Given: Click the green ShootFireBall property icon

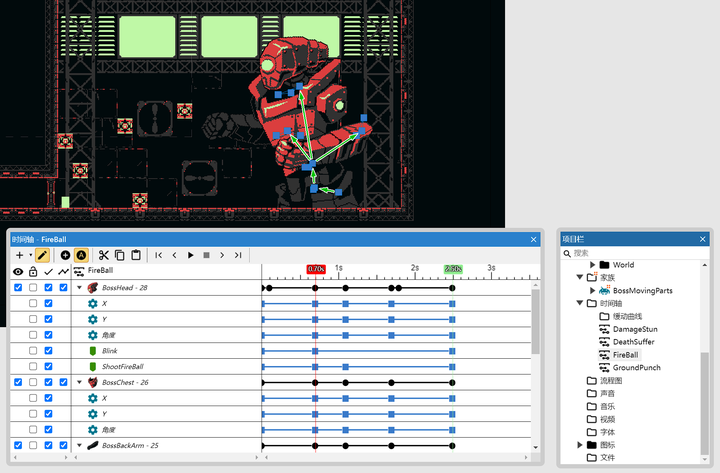Looking at the screenshot, I should pyautogui.click(x=93, y=366).
